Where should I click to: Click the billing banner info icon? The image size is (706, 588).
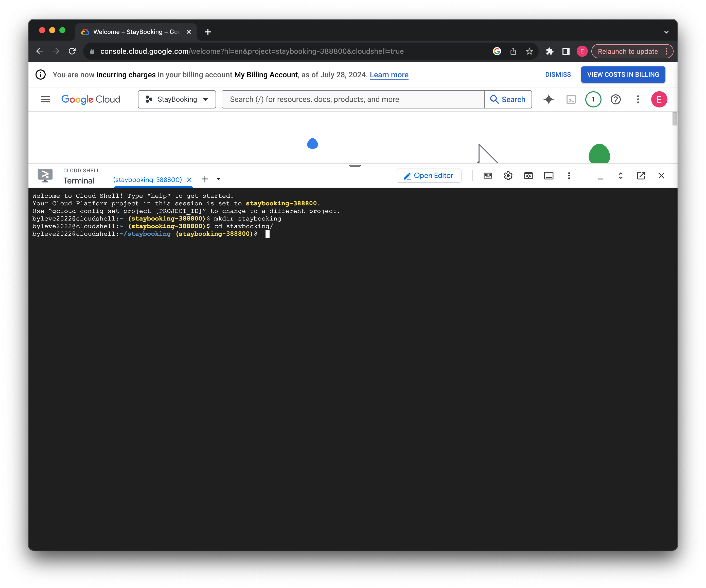coord(41,75)
